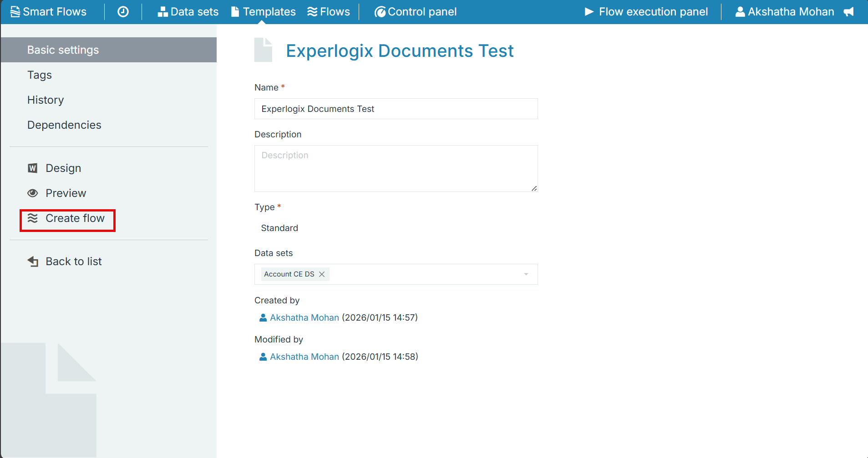Select the Basic settings tab

(x=108, y=50)
